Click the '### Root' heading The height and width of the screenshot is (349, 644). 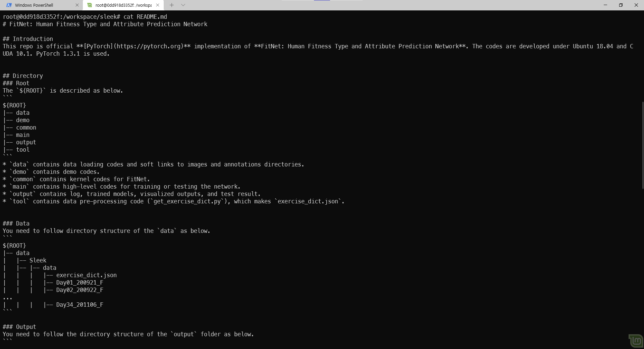(x=16, y=83)
